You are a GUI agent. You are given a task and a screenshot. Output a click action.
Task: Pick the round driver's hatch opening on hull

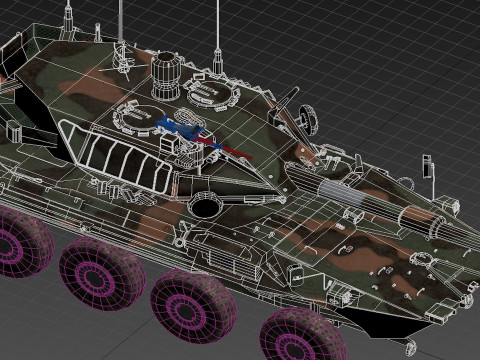tap(205, 204)
